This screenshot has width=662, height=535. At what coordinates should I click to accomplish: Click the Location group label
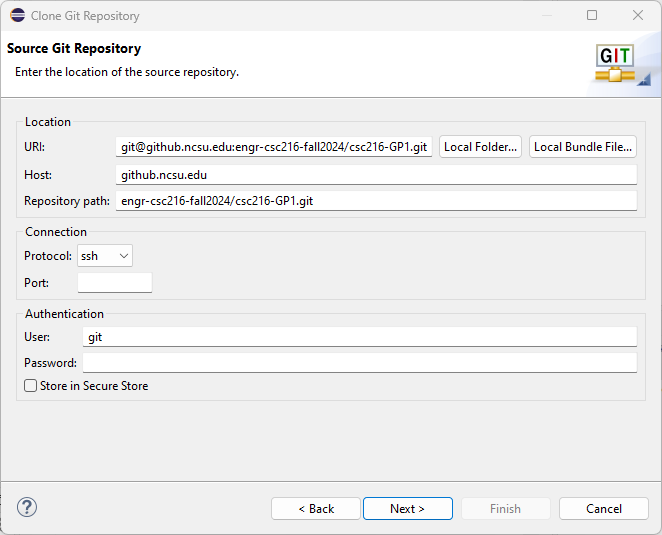coord(48,122)
